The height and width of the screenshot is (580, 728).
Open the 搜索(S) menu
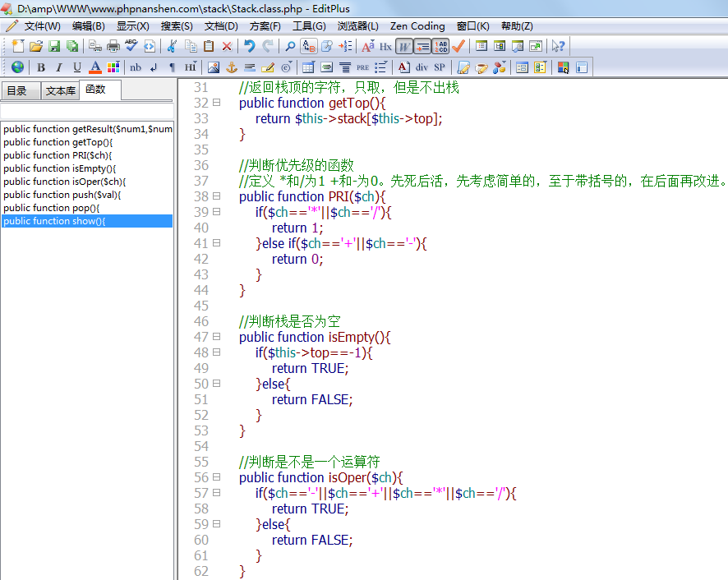[x=177, y=26]
